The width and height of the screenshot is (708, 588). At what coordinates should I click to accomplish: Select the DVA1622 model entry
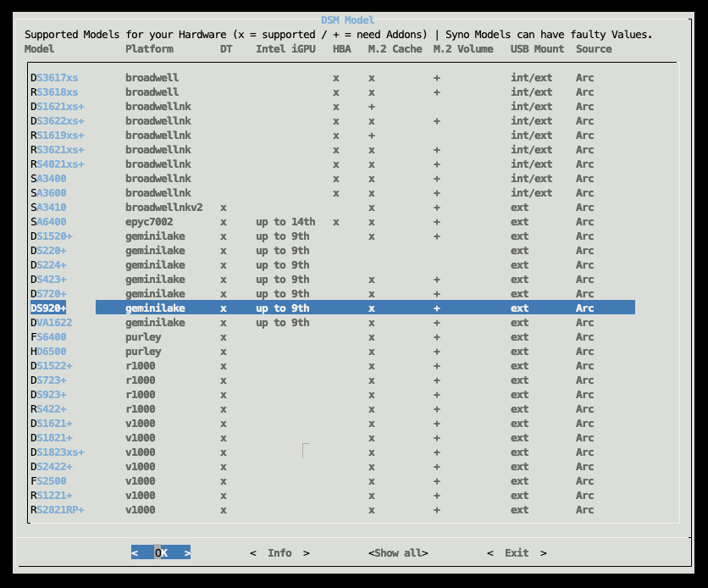click(x=52, y=323)
